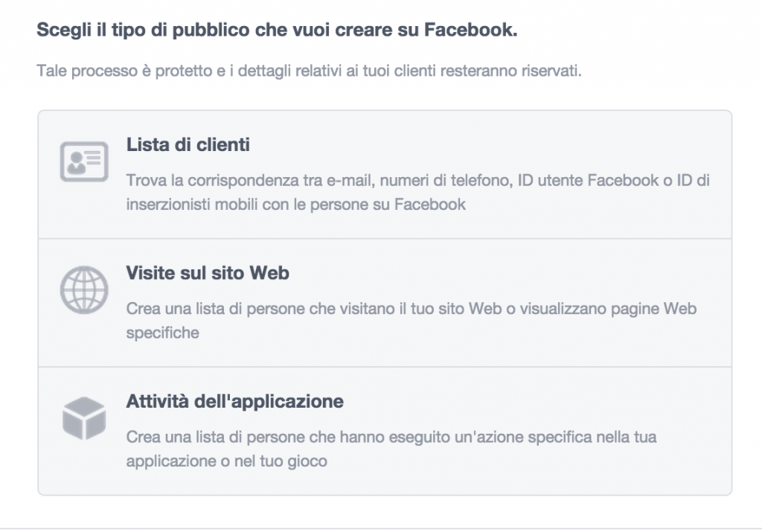The image size is (762, 532).
Task: Click the Lista di clienti heading text
Action: point(186,146)
